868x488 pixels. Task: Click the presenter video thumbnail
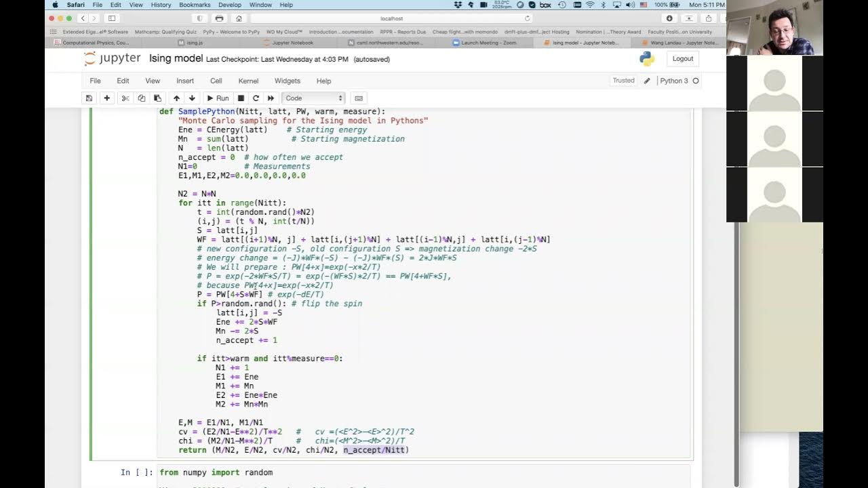pyautogui.click(x=774, y=28)
